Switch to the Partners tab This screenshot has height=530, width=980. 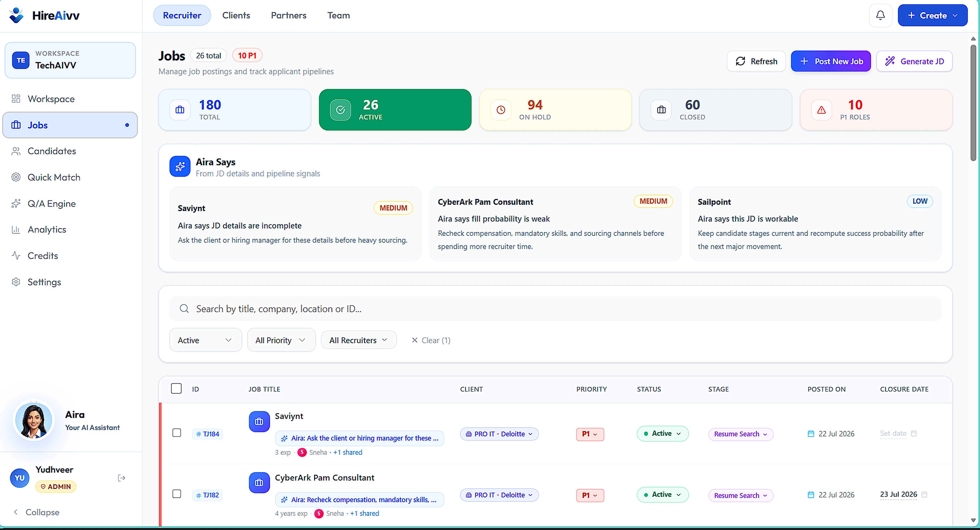[288, 15]
